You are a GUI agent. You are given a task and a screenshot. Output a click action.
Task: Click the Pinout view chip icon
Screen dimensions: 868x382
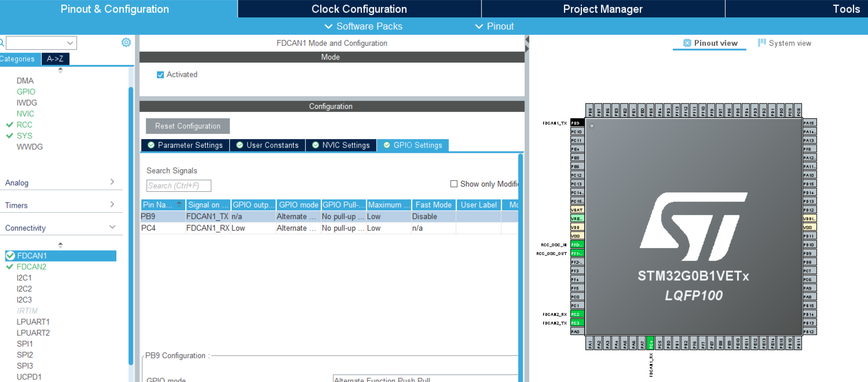point(687,43)
